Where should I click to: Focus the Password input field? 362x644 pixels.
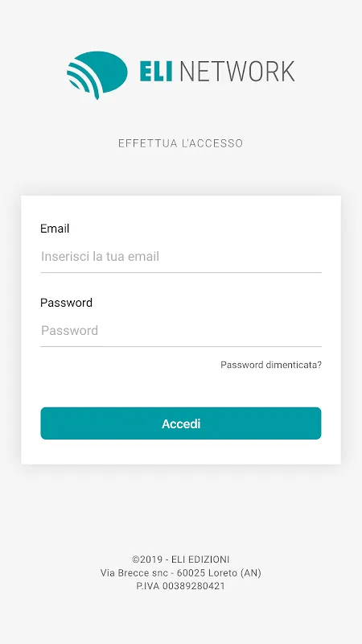180,331
